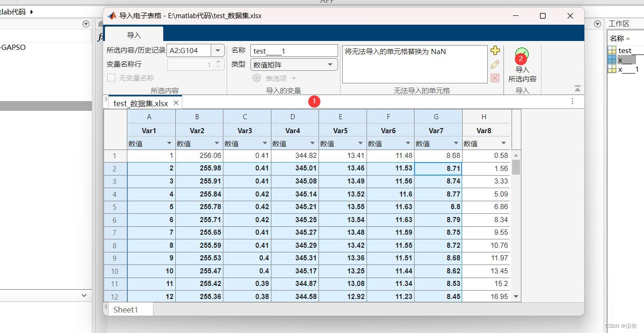Select the pencil icon to edit the NaN rule
This screenshot has width=644, height=333.
click(x=495, y=64)
